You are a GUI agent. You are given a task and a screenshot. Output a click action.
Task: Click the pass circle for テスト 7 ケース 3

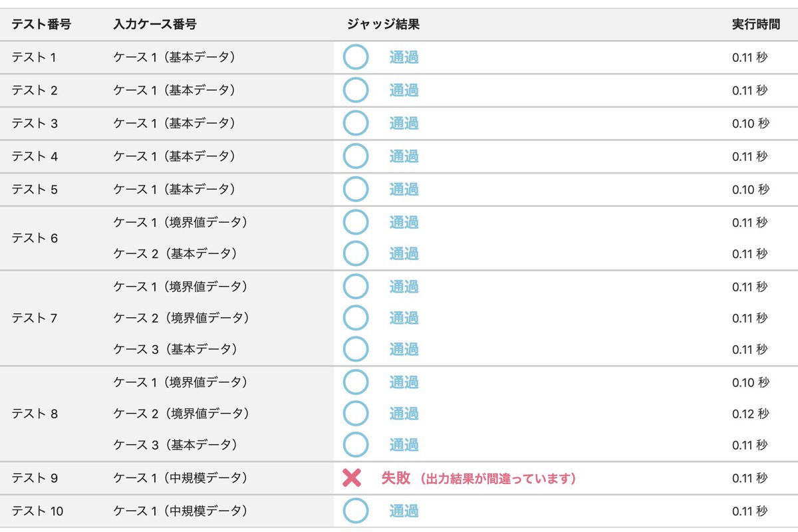click(x=356, y=349)
